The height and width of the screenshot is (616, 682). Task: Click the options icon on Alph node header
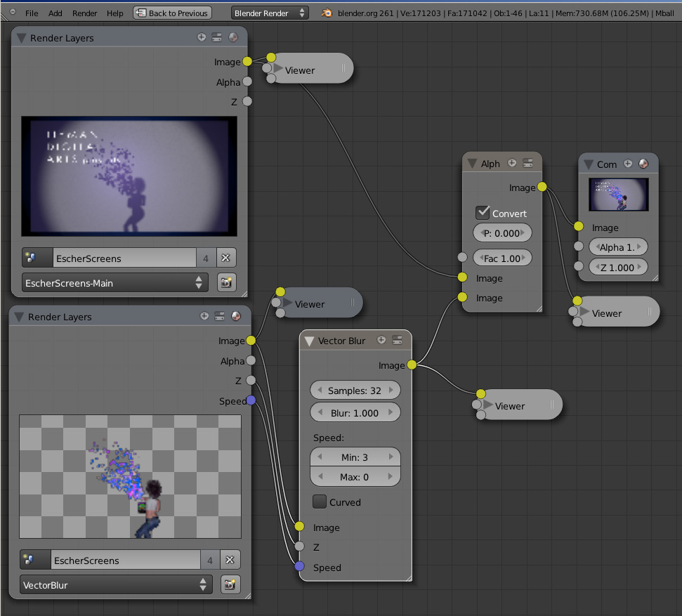tap(527, 163)
